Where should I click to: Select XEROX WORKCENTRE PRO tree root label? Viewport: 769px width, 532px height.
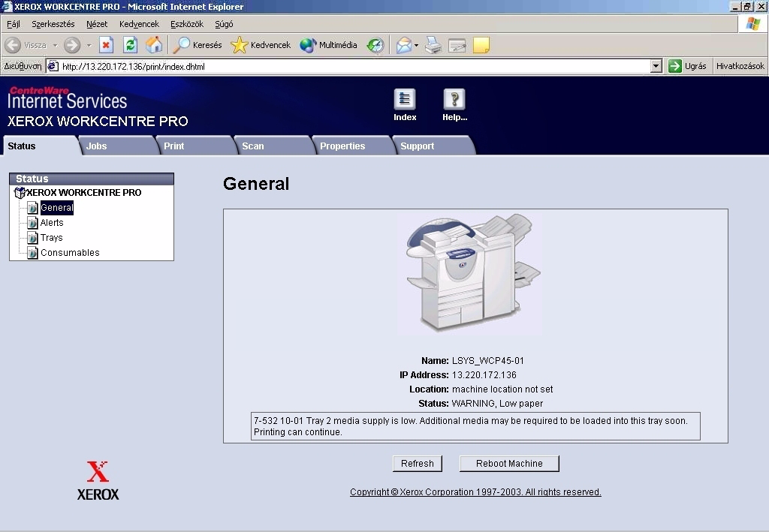[84, 193]
